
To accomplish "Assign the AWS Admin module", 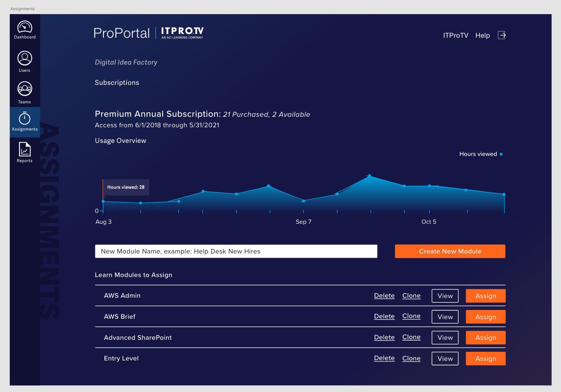I will [486, 296].
